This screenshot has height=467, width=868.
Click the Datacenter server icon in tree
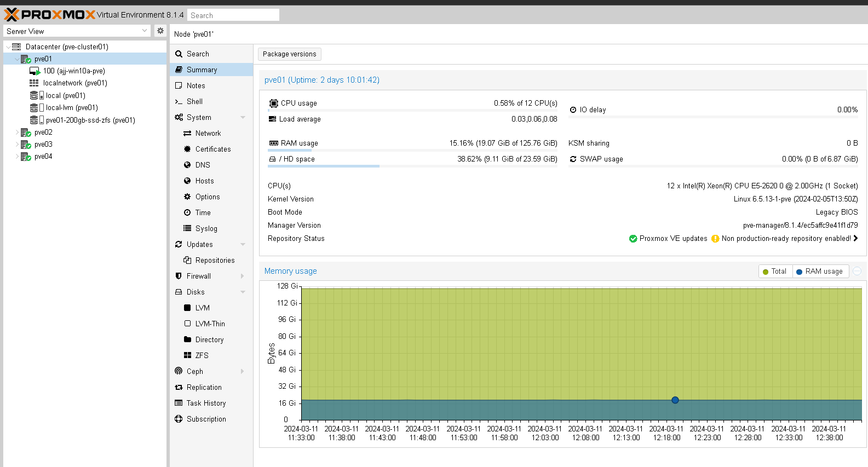point(16,47)
